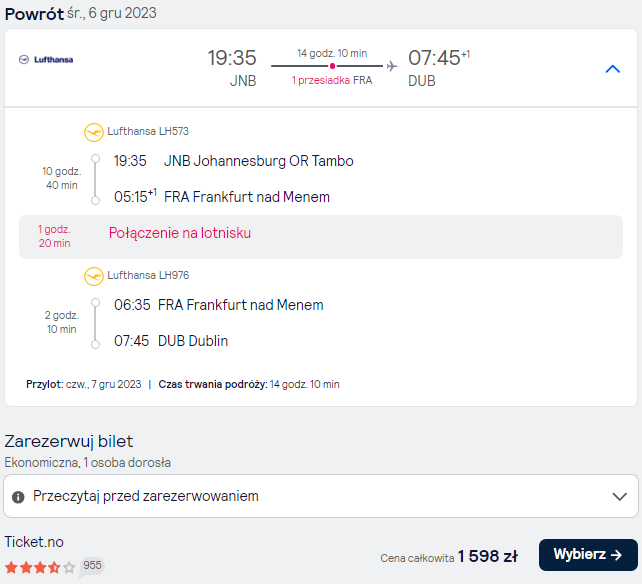Collapse the flight details with the blue chevron
The height and width of the screenshot is (584, 642).
613,69
